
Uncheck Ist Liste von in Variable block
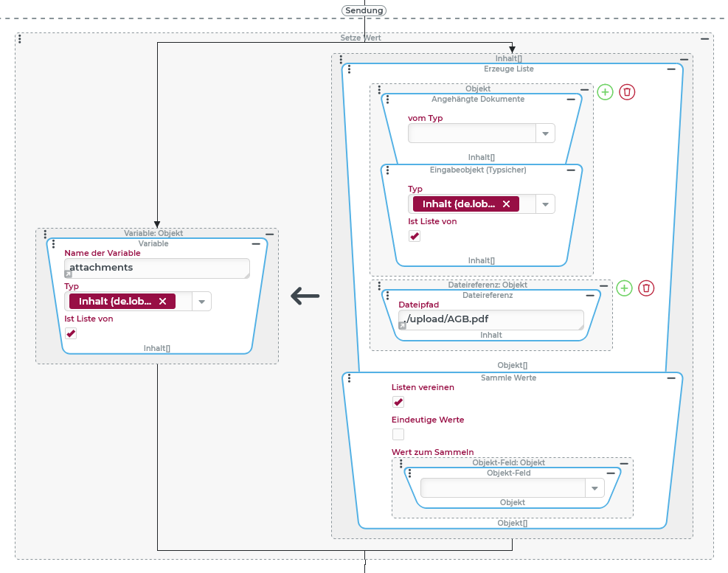pos(71,334)
